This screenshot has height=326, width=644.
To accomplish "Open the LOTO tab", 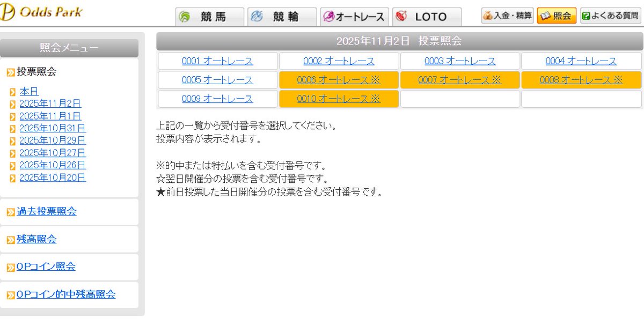I will click(427, 17).
